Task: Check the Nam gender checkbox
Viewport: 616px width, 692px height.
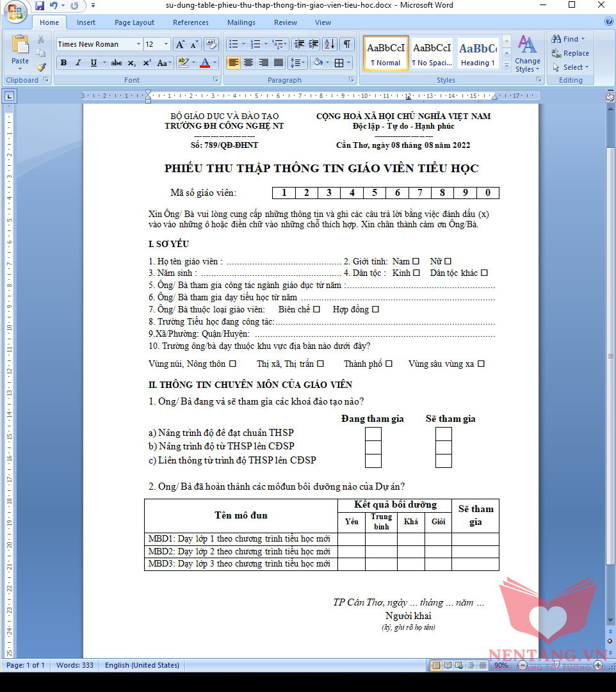Action: coord(416,261)
